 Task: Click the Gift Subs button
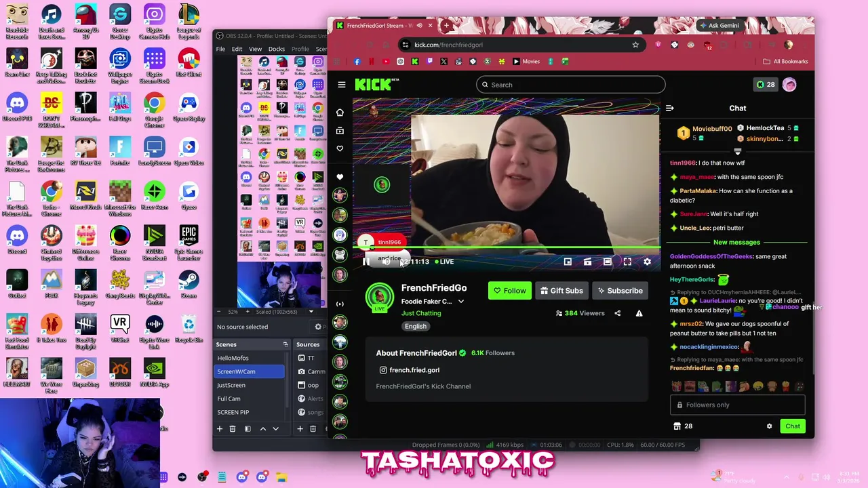561,291
